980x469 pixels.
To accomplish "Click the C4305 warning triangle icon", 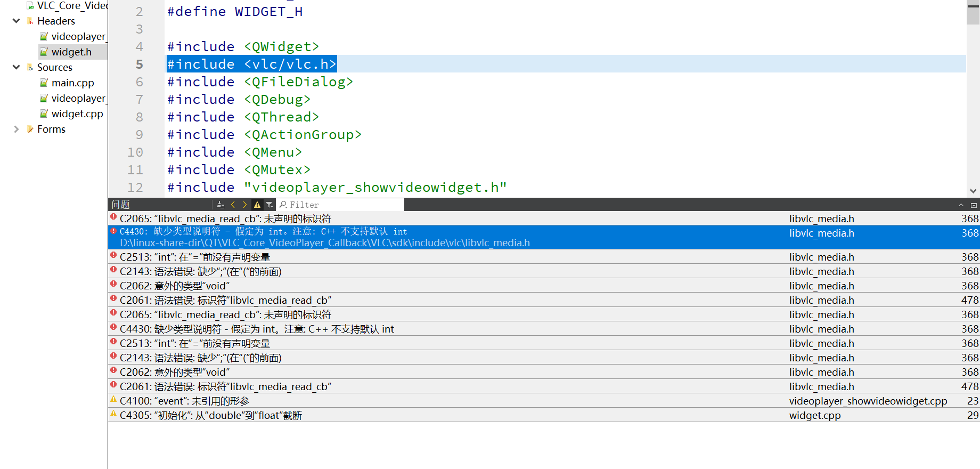I will point(113,414).
